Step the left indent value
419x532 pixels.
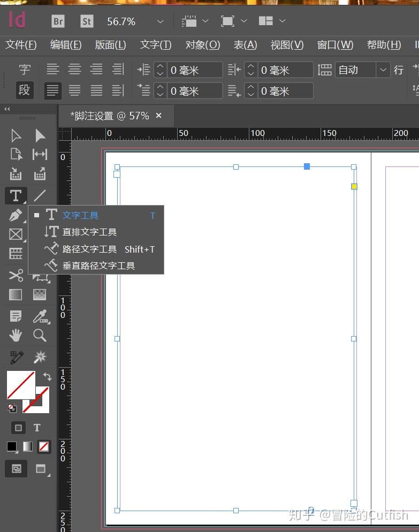[160, 70]
